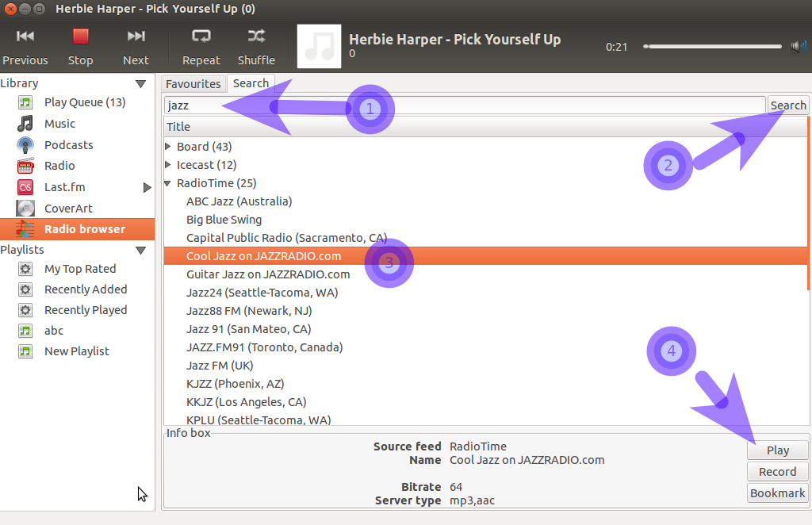Select the CoverArt disc icon
Image resolution: width=812 pixels, height=525 pixels.
(25, 208)
